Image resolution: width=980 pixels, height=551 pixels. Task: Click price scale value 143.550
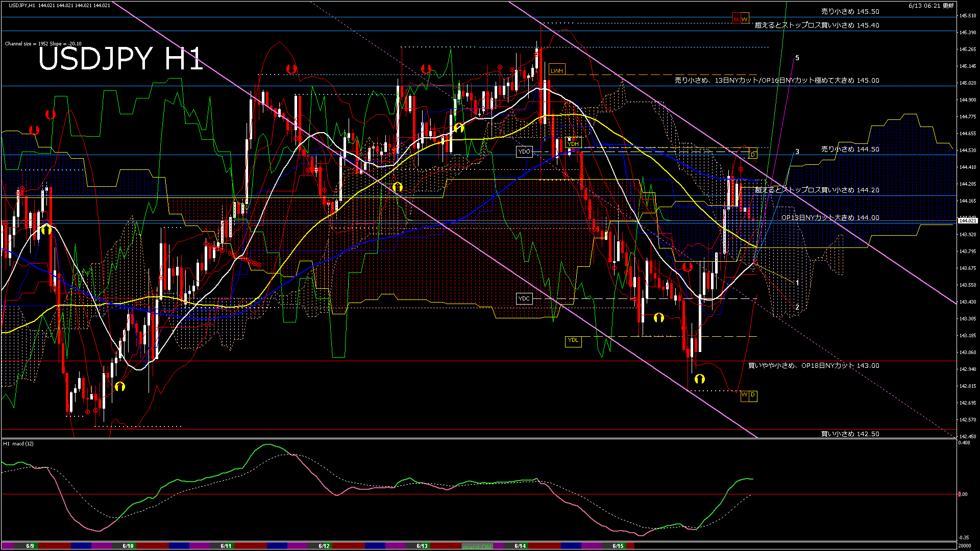tap(968, 285)
